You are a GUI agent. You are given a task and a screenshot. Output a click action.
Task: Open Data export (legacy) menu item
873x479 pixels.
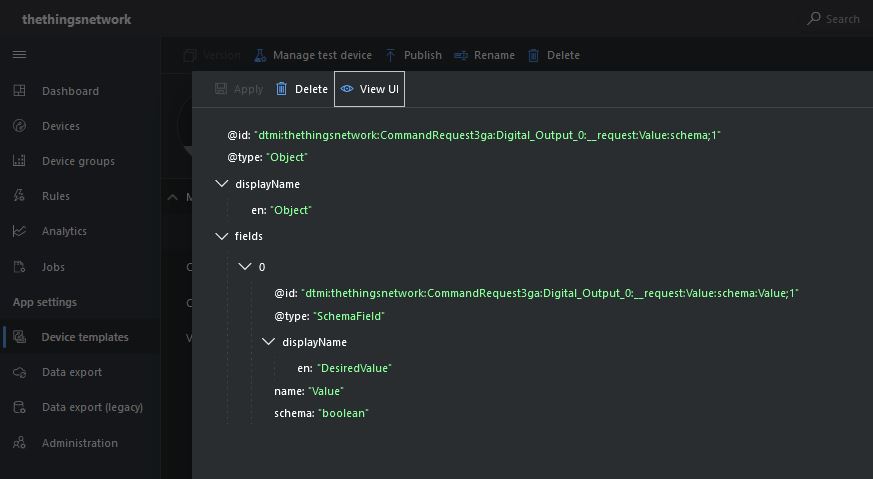tap(92, 407)
